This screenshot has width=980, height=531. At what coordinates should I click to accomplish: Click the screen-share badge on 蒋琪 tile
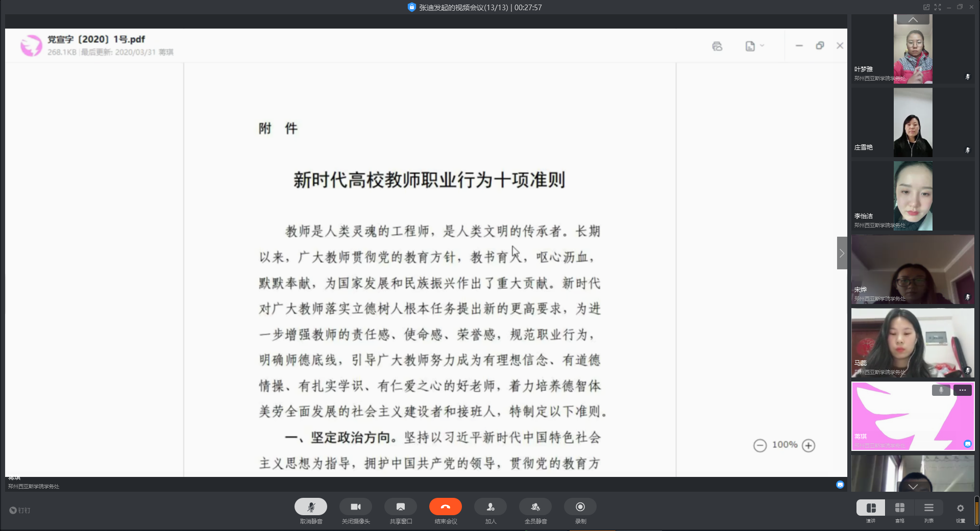pos(967,444)
